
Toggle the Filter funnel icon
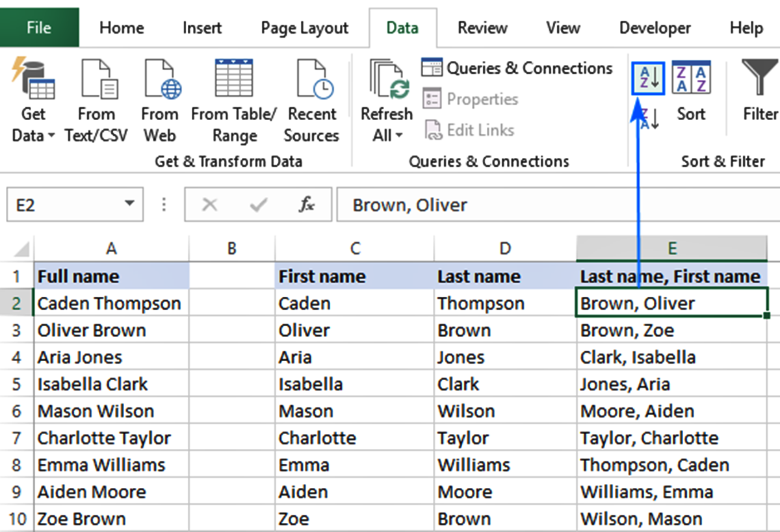(760, 91)
